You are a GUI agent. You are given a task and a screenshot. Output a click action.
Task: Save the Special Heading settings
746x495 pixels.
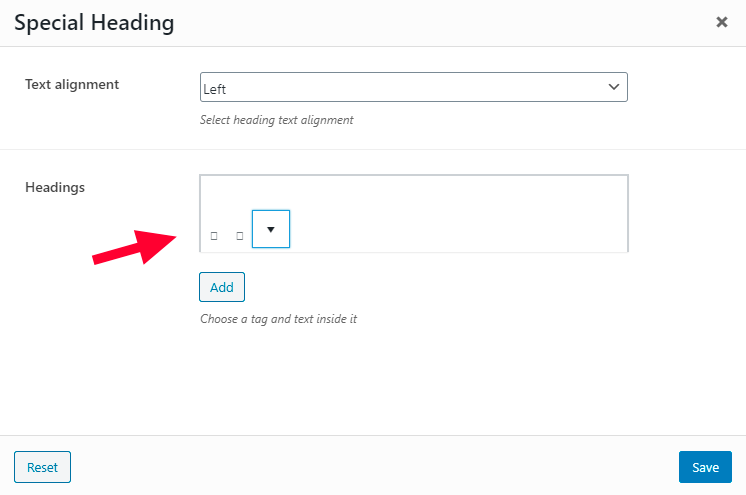coord(705,467)
